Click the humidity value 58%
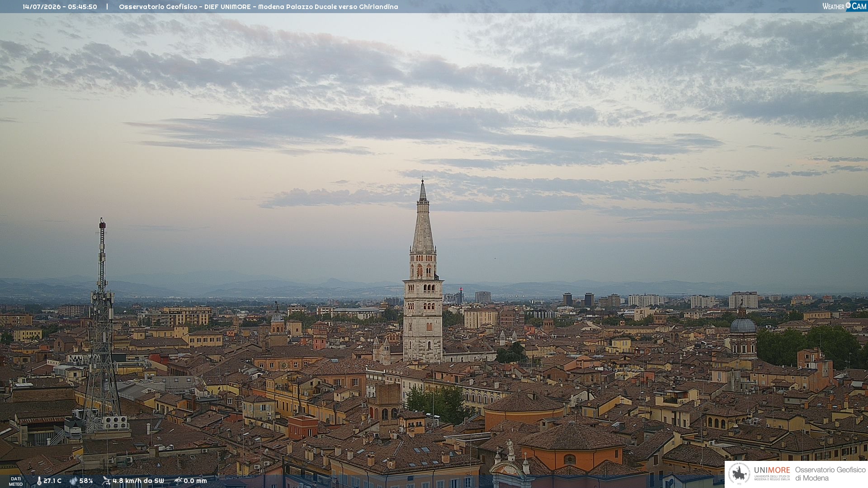This screenshot has height=488, width=868. [86, 481]
